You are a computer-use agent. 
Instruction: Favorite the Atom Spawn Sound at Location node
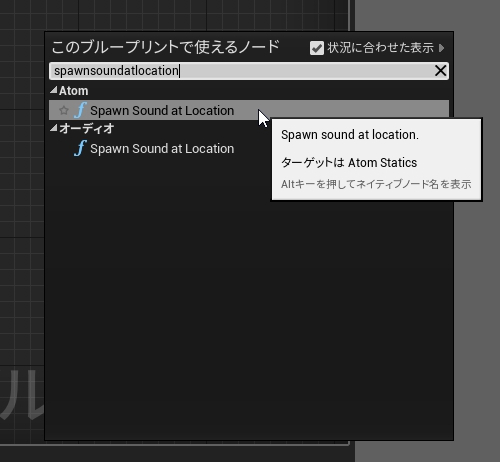click(64, 110)
